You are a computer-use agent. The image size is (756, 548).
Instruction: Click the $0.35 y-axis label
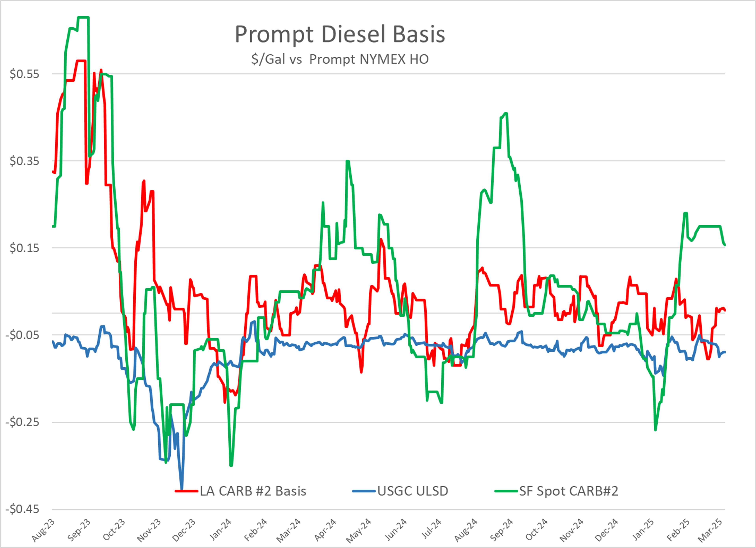(x=24, y=161)
